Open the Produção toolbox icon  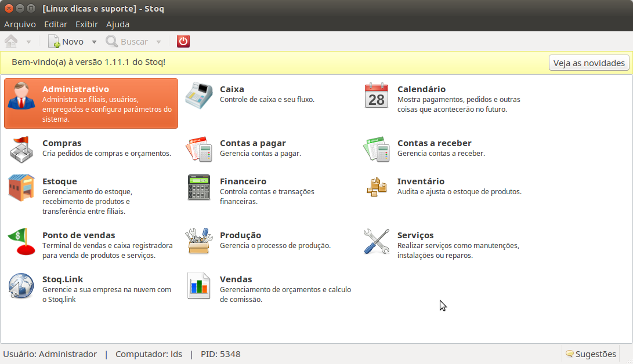199,241
